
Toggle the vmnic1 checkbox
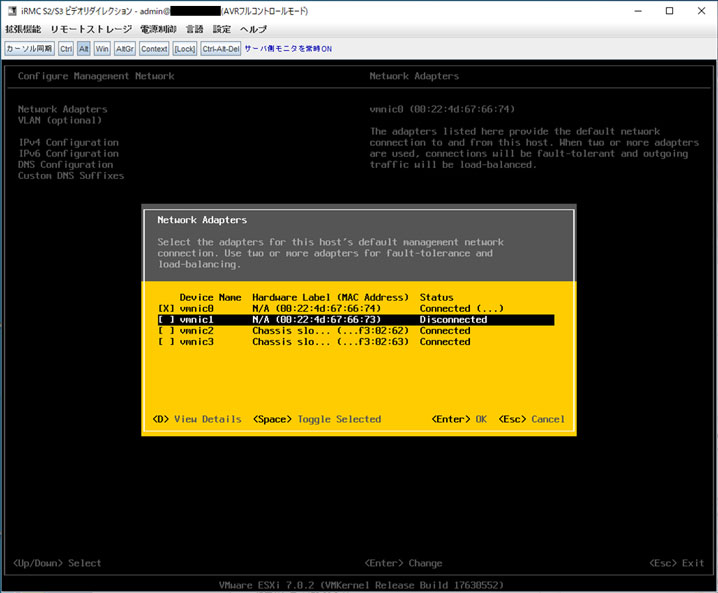(x=166, y=320)
